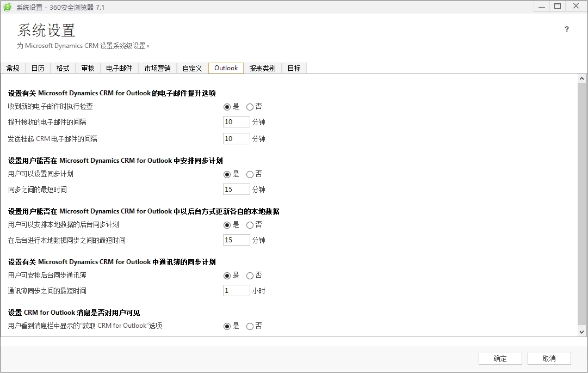The height and width of the screenshot is (373, 588).
Task: Select 否 for 获取 CRM for Outlook 选项
Action: [x=250, y=327]
